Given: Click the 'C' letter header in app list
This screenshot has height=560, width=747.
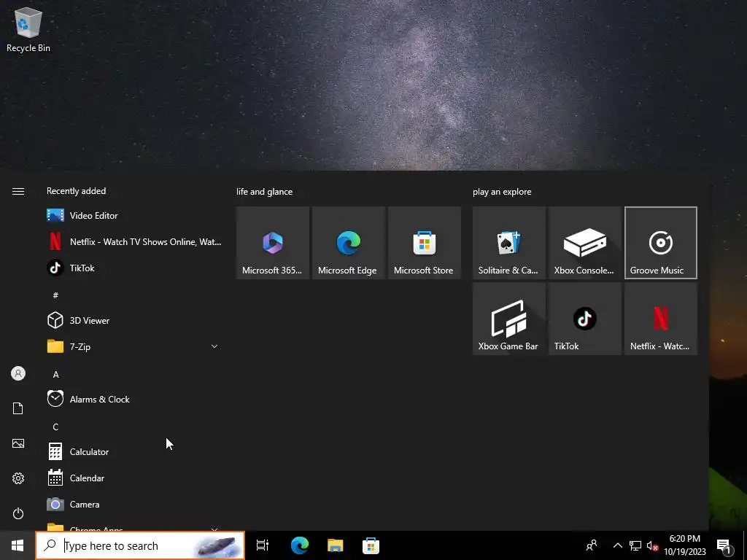Looking at the screenshot, I should pos(55,427).
